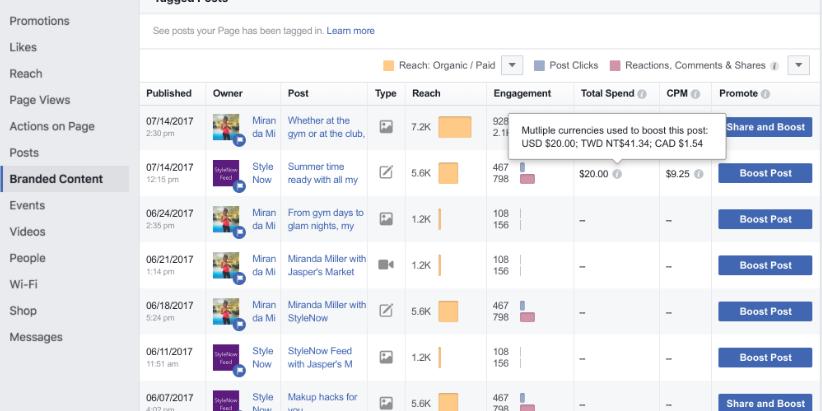Click info icon next to $20.00 spend

coord(617,174)
